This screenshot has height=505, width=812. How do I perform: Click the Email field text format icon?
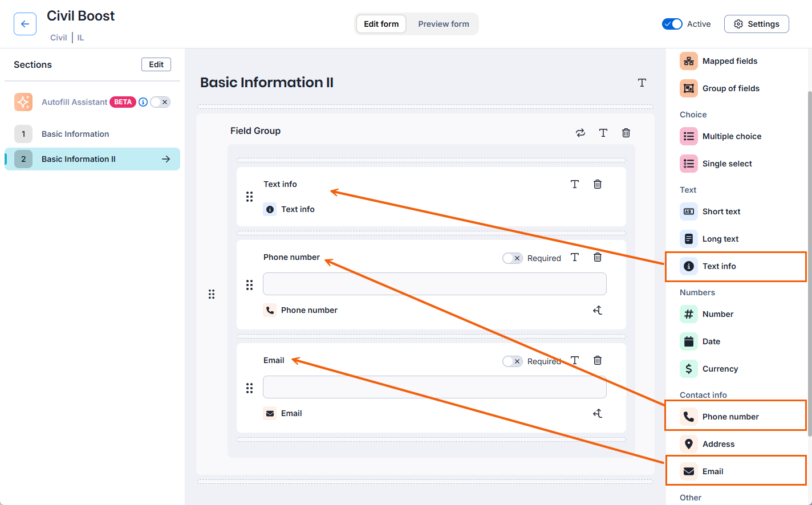(575, 360)
